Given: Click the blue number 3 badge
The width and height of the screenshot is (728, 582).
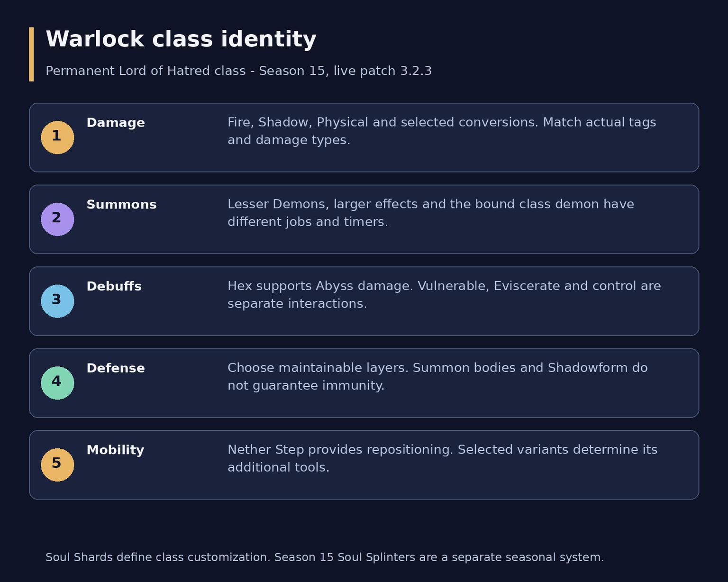Looking at the screenshot, I should [57, 301].
